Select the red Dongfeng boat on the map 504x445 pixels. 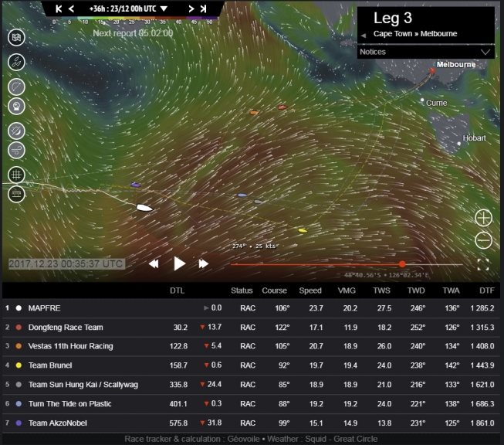coord(282,107)
